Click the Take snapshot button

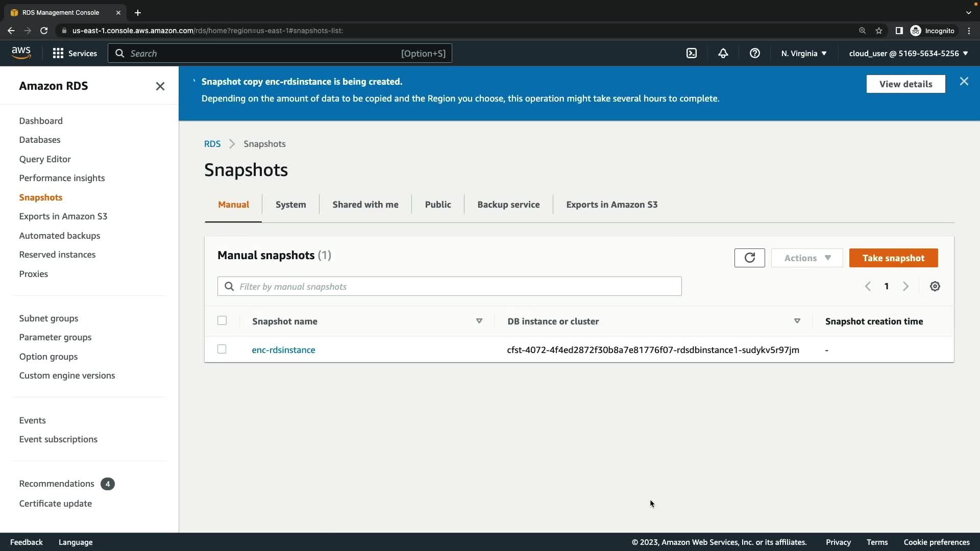click(x=893, y=258)
